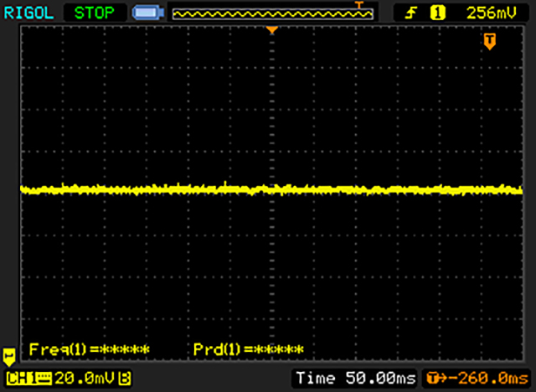Click the 20.0mV vertical scale value
Screen dimensions: 536x392
point(85,379)
